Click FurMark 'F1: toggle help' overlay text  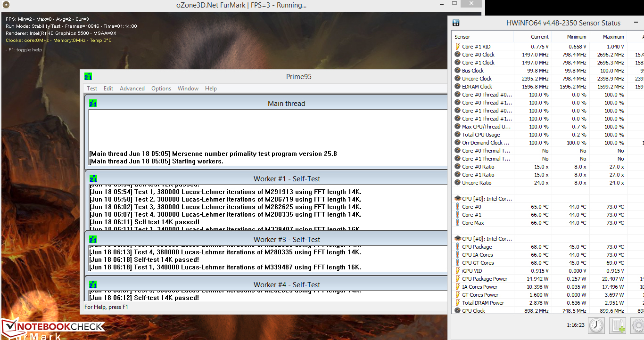pos(24,50)
